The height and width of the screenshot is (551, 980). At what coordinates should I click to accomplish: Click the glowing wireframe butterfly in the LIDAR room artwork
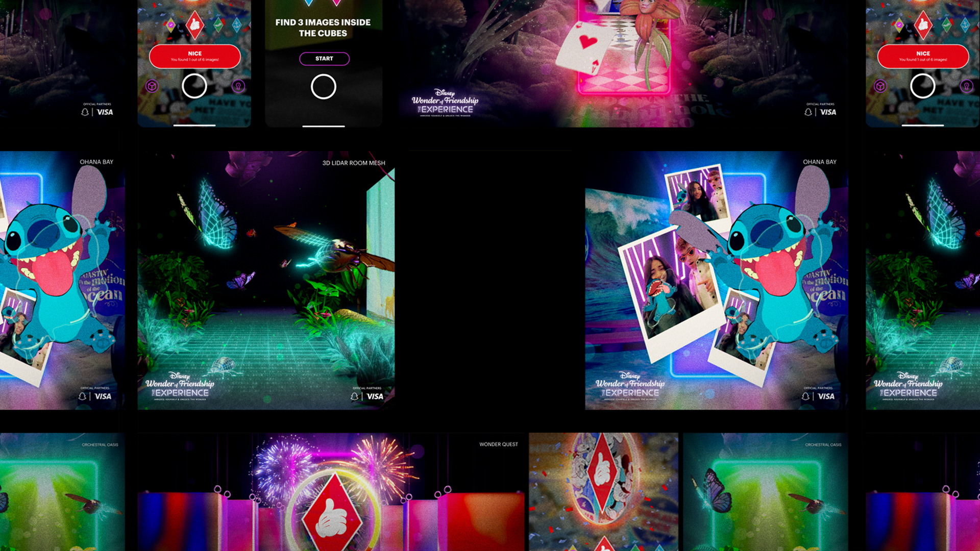click(217, 214)
